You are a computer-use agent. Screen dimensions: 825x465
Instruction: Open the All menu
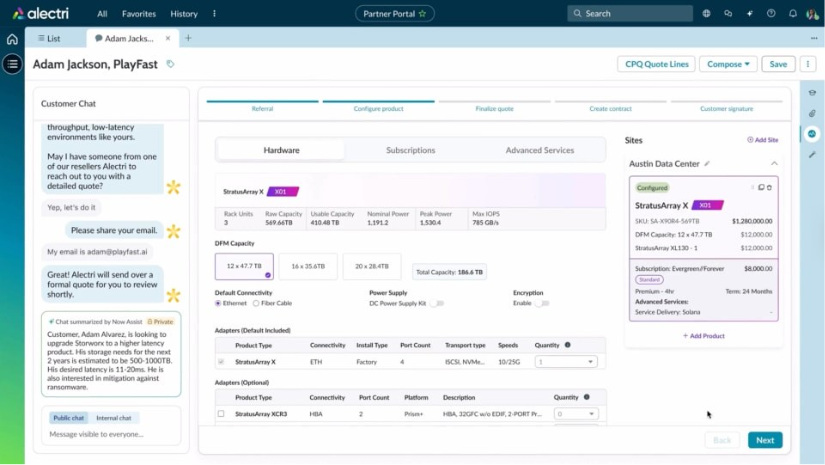102,14
